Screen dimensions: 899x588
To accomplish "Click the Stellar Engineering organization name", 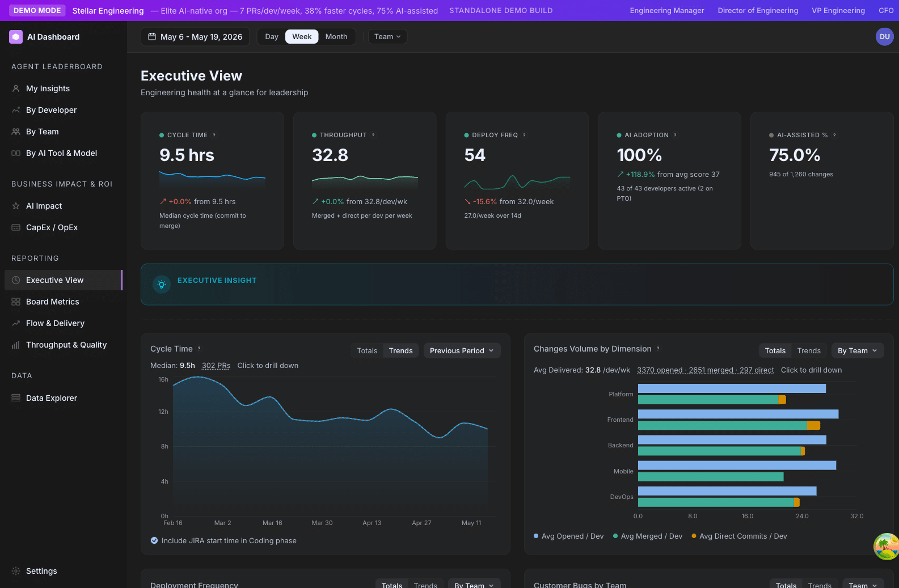I will 108,10.
